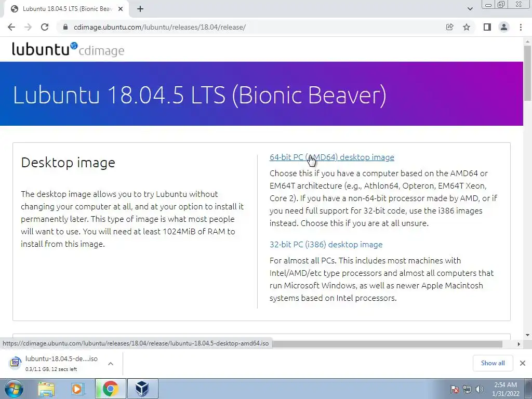Click the horizontal scrollbar right arrow
The height and width of the screenshot is (399, 532).
519,344
